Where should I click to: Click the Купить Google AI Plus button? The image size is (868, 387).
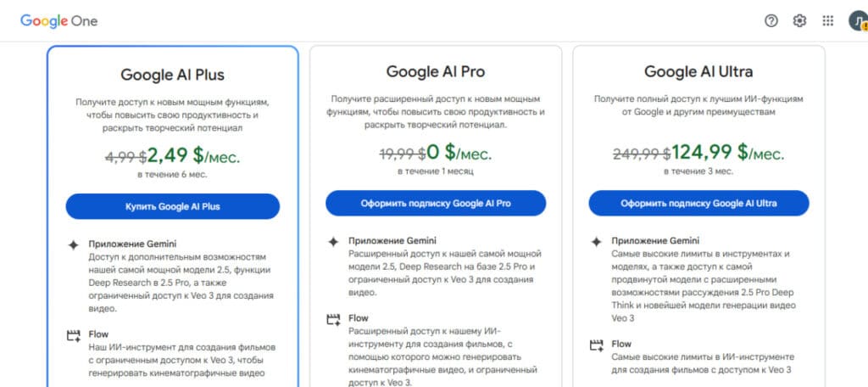(x=173, y=206)
